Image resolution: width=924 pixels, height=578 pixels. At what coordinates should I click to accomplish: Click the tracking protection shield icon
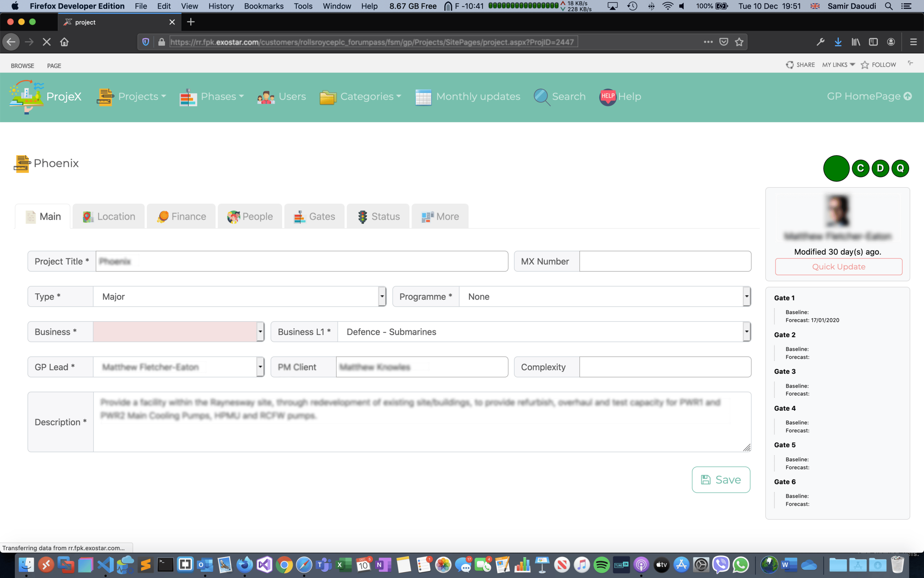click(x=145, y=42)
